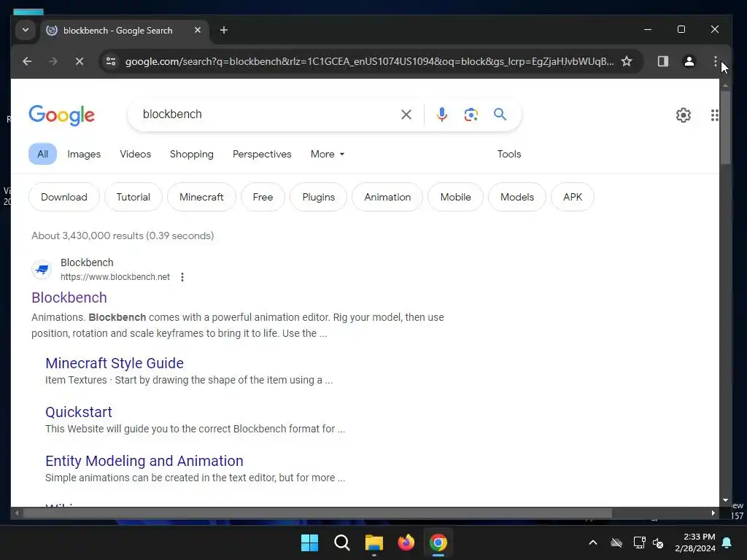Open the notification bell
Screen dimensions: 747x560
click(727, 542)
